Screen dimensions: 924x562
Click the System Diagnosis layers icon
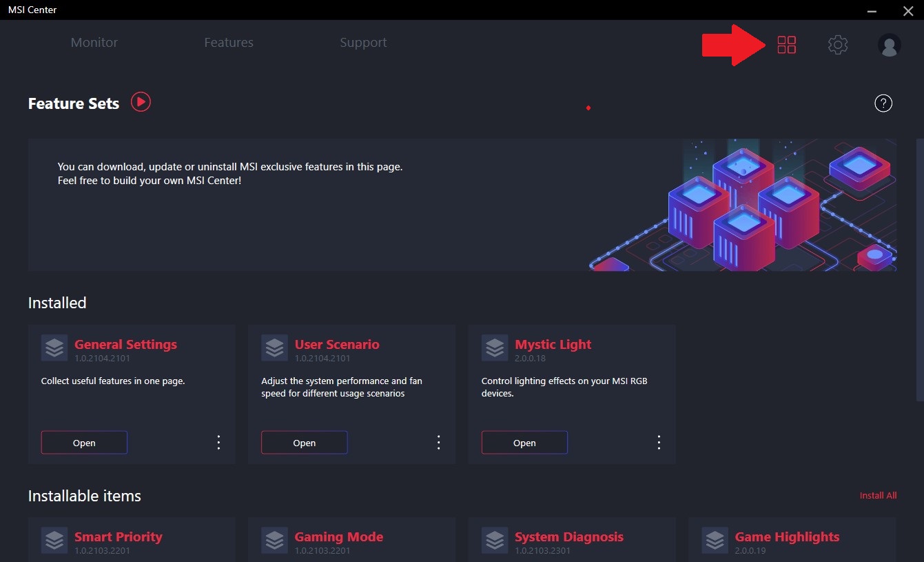495,540
